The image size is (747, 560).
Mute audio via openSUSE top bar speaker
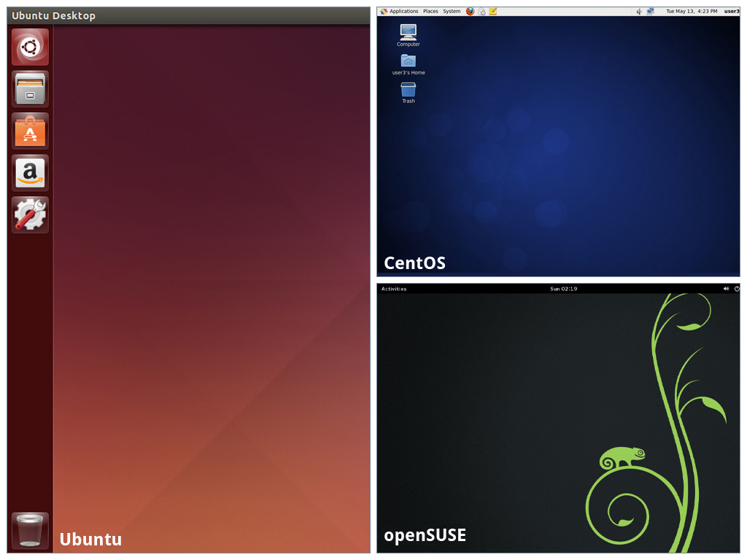point(727,289)
